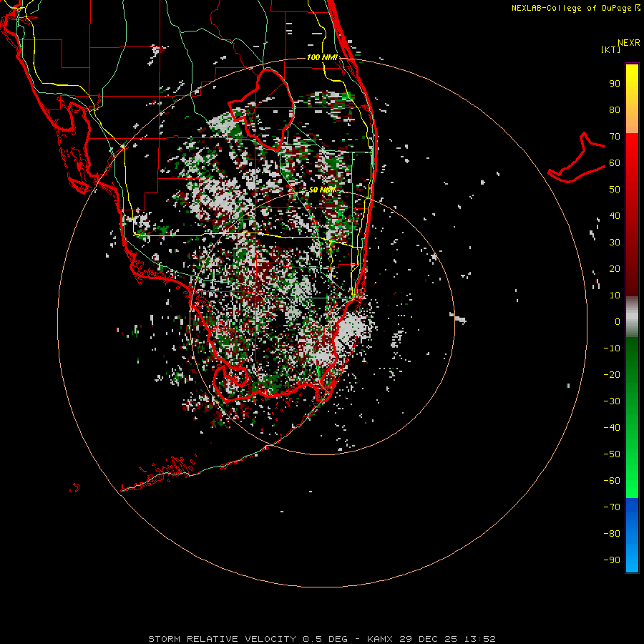Click the -90 scale label

click(612, 560)
